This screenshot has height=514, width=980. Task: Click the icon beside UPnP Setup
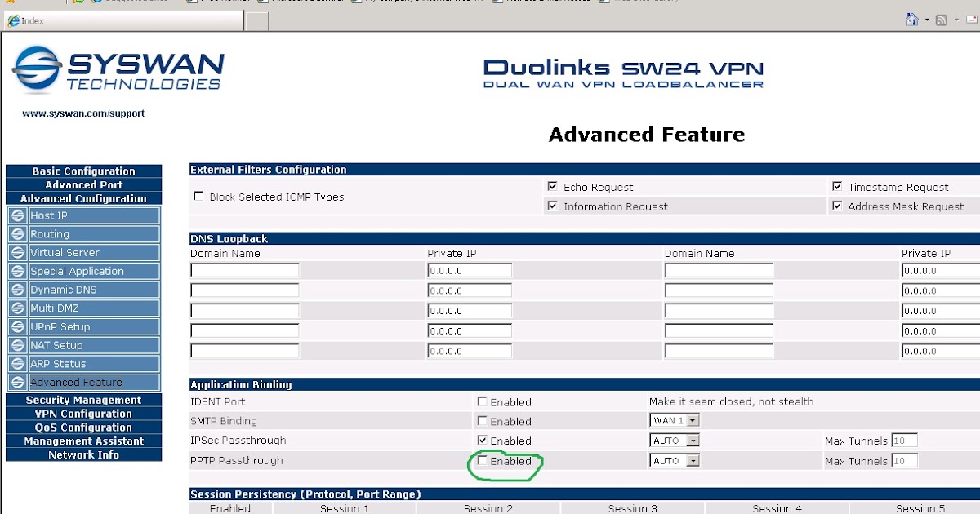point(18,326)
